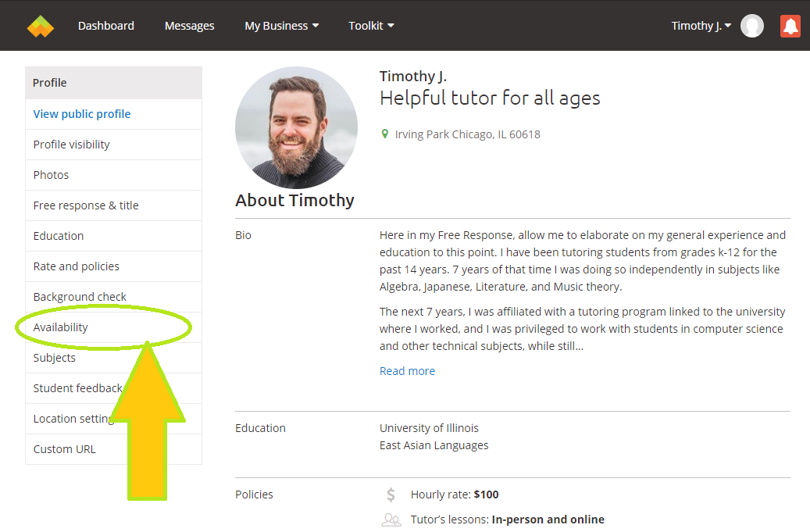Open the Background check section
810x532 pixels.
tap(80, 297)
